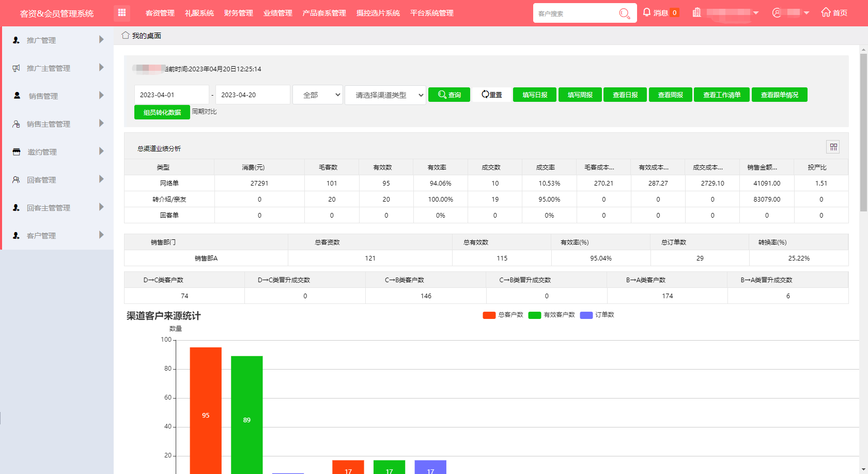
Task: Open the 业绩管理 top menu
Action: pyautogui.click(x=278, y=13)
